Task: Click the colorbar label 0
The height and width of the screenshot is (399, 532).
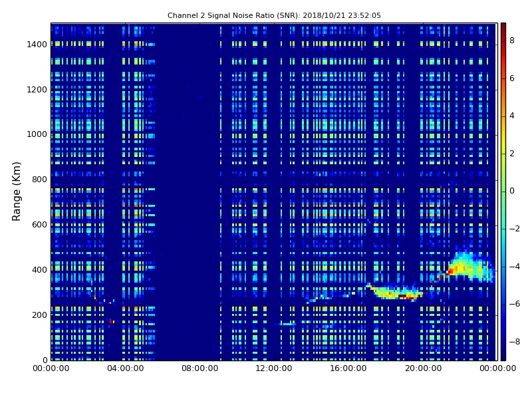Action: tap(512, 191)
